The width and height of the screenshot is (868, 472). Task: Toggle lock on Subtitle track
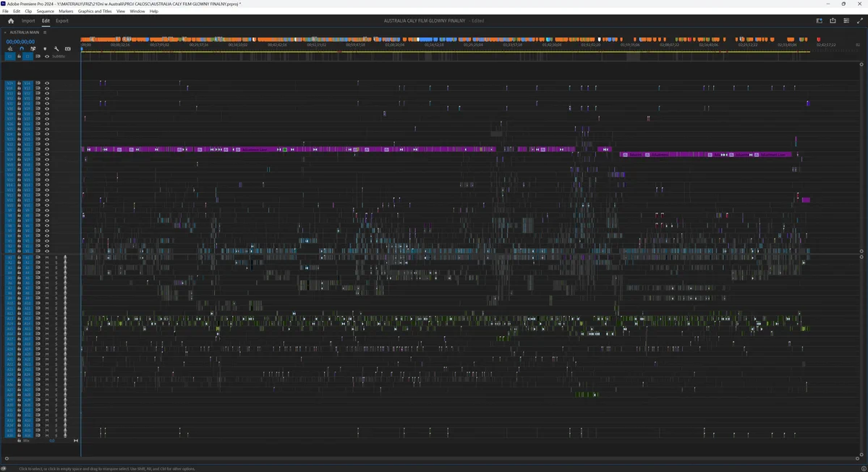[19, 56]
